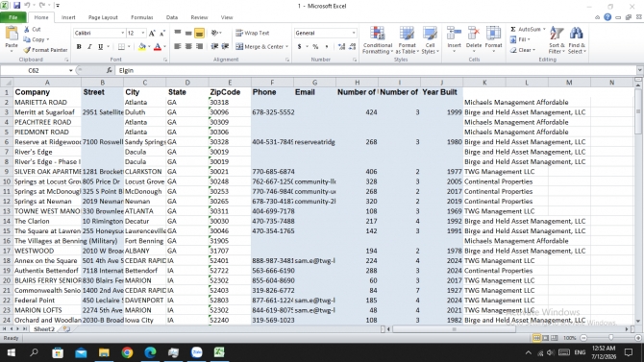Open the File tab

[x=13, y=17]
